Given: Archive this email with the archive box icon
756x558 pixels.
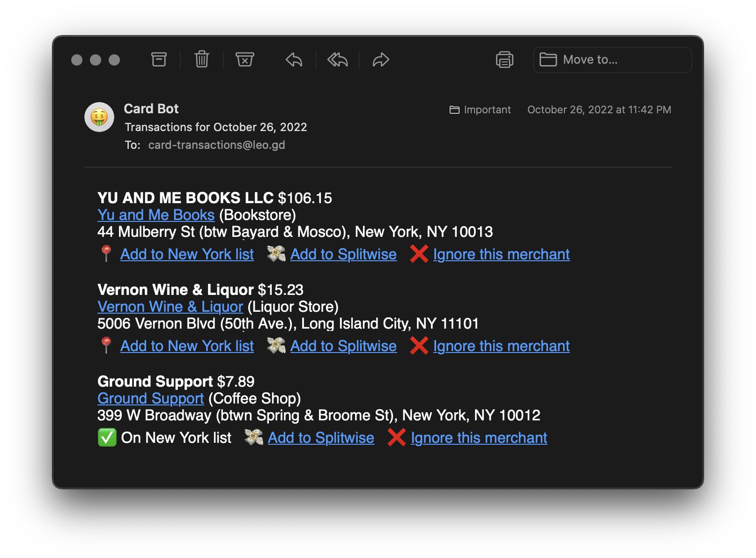Looking at the screenshot, I should click(159, 59).
